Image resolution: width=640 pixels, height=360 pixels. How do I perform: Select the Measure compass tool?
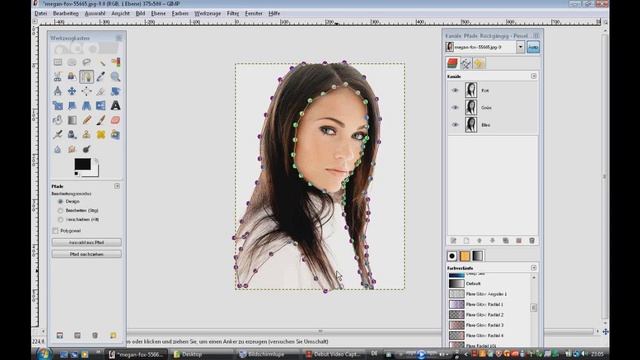pyautogui.click(x=58, y=91)
